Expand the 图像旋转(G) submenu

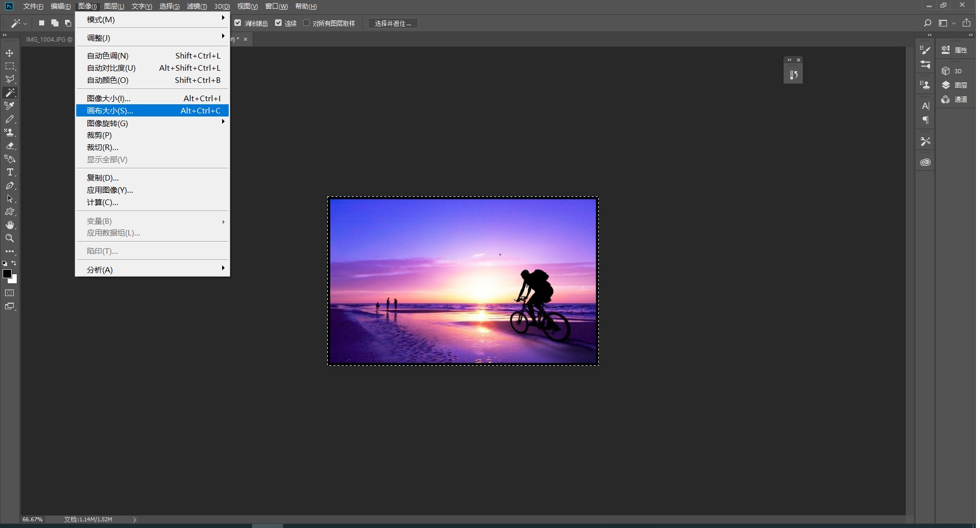point(152,123)
